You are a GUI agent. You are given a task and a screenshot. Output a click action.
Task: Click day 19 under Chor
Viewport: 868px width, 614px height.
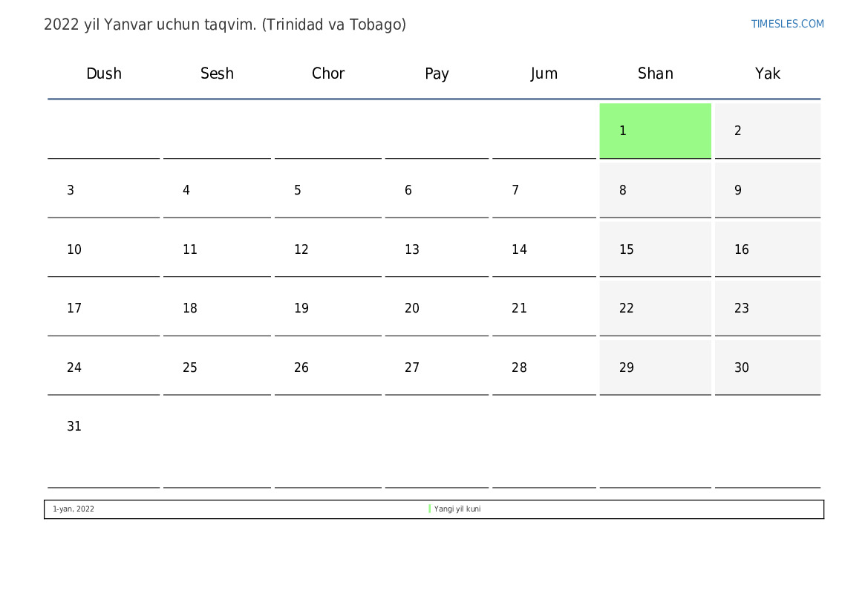click(327, 308)
